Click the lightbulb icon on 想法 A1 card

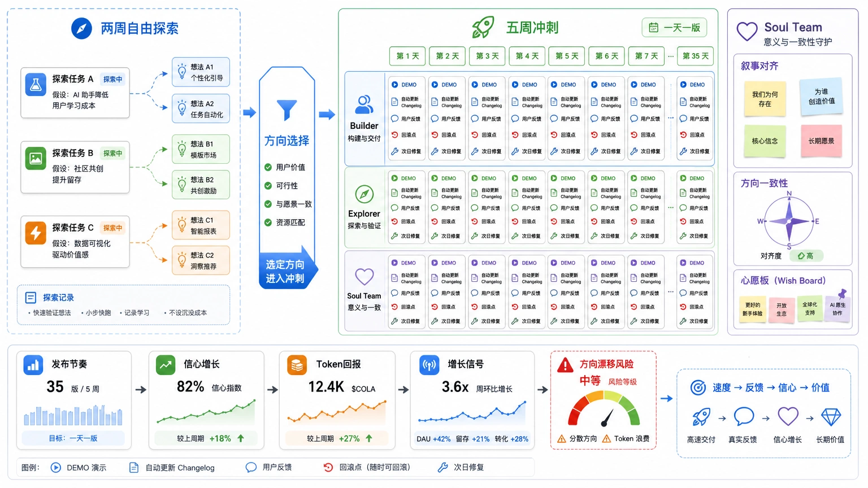point(182,72)
